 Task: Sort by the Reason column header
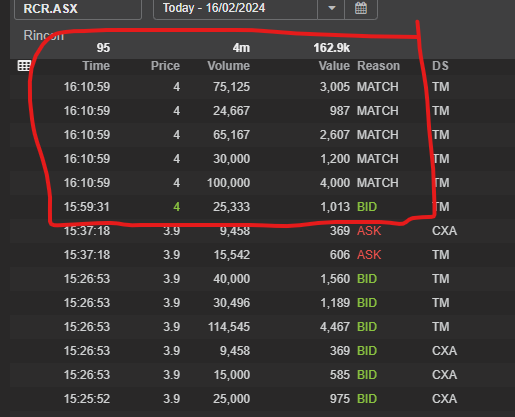point(378,66)
